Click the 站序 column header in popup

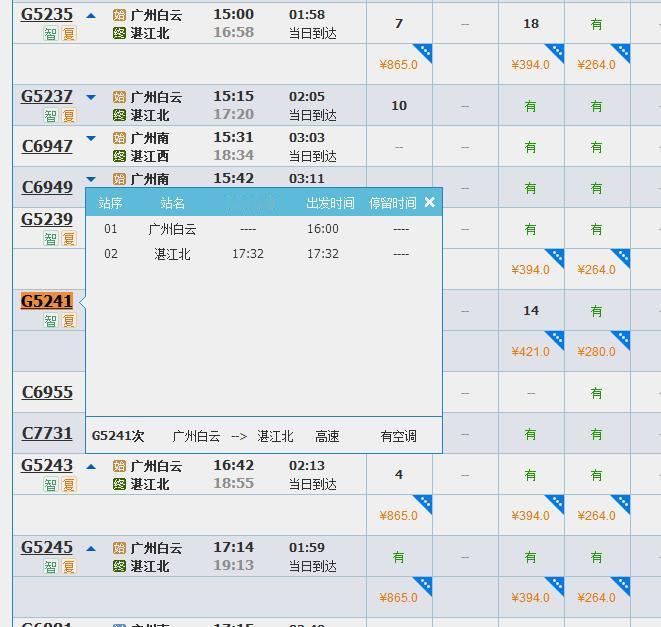pos(110,203)
